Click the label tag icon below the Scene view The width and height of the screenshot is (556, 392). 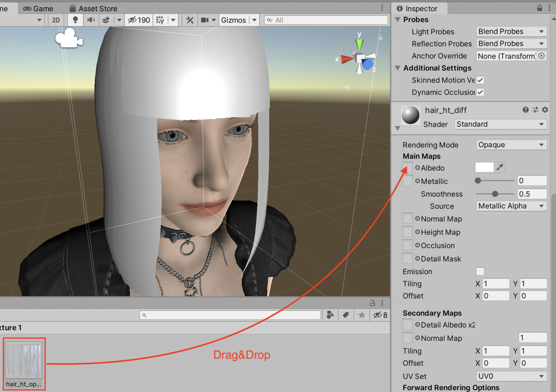tap(346, 315)
